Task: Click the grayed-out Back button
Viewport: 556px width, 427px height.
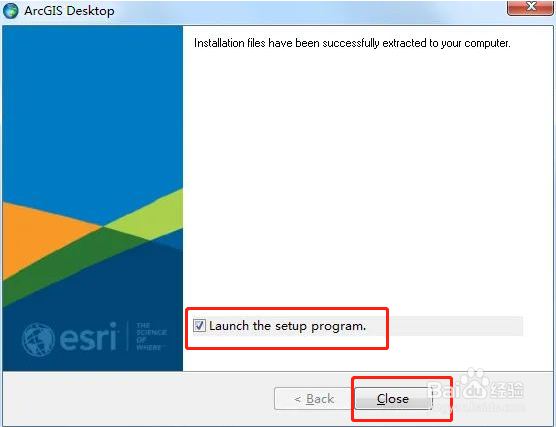Action: 314,399
